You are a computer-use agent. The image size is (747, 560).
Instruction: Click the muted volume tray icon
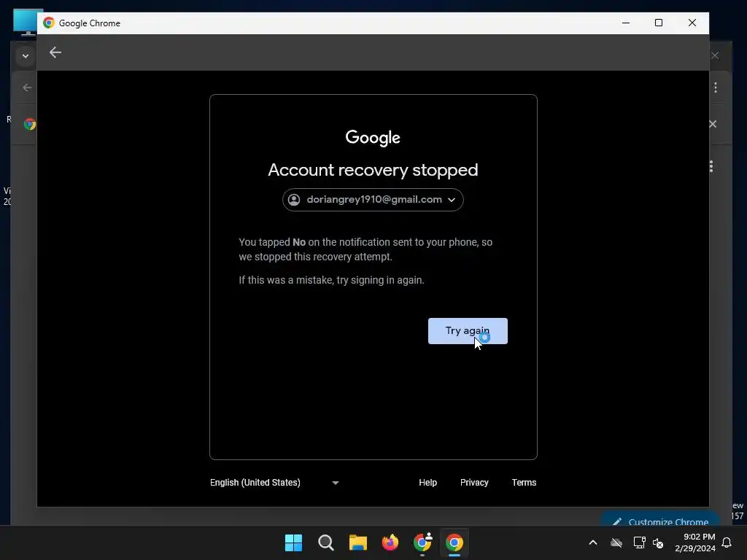coord(658,542)
